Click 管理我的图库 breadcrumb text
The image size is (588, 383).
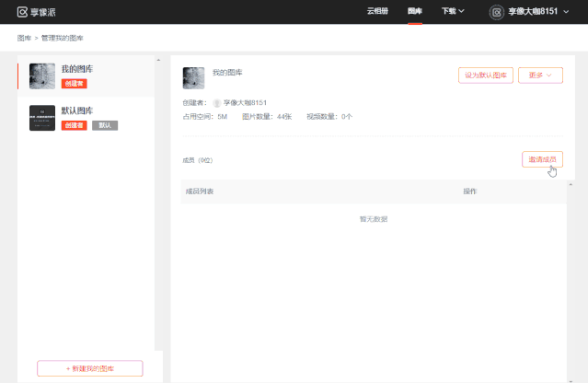62,38
